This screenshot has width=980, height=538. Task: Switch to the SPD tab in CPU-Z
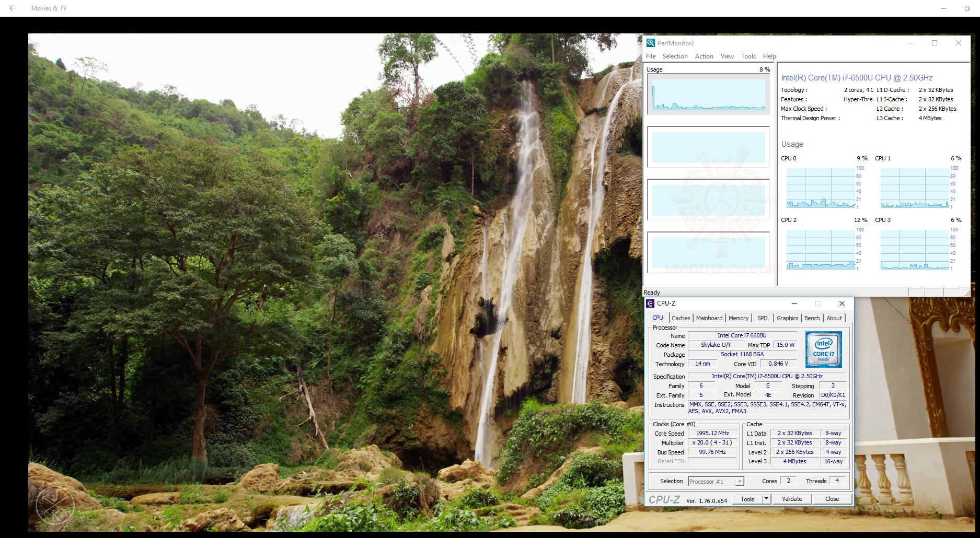point(763,318)
